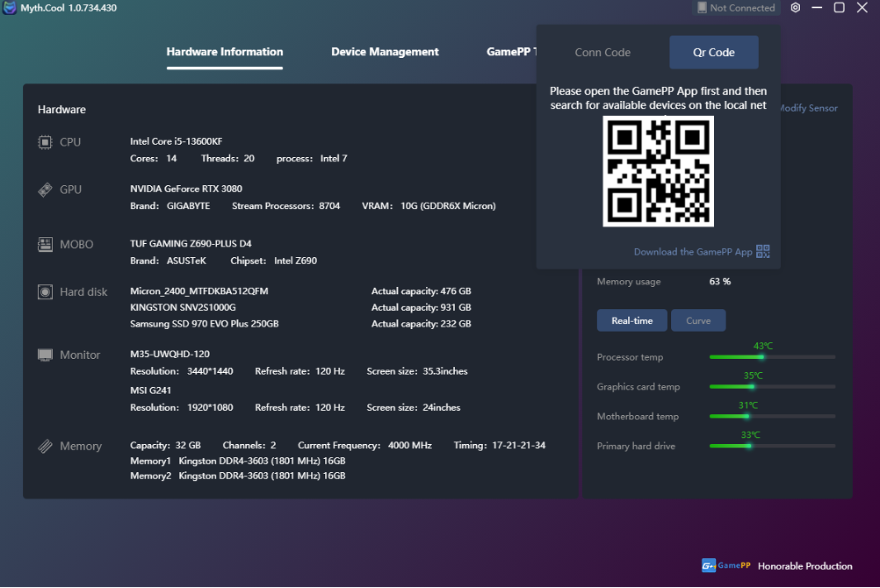Click the Samsung SSD 970 EVO Plus 250GB entry

[x=205, y=324]
